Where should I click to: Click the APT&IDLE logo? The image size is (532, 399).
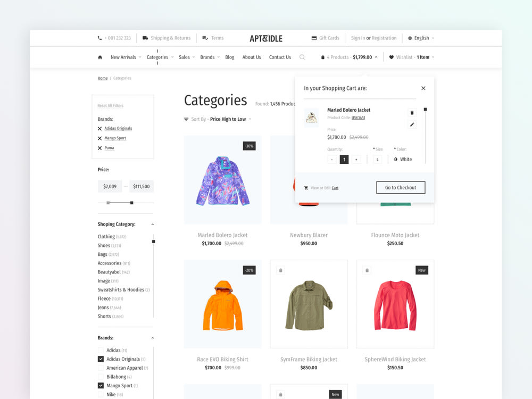[x=266, y=38]
